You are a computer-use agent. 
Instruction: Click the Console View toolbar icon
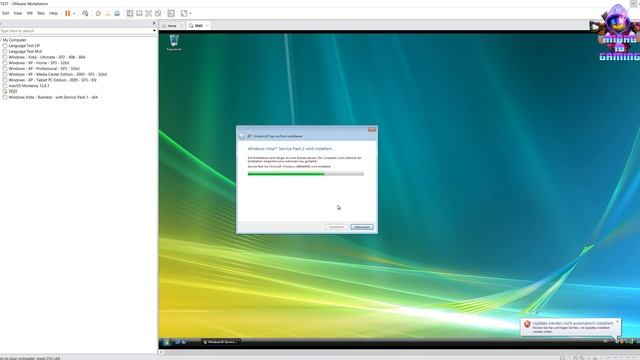(x=171, y=13)
